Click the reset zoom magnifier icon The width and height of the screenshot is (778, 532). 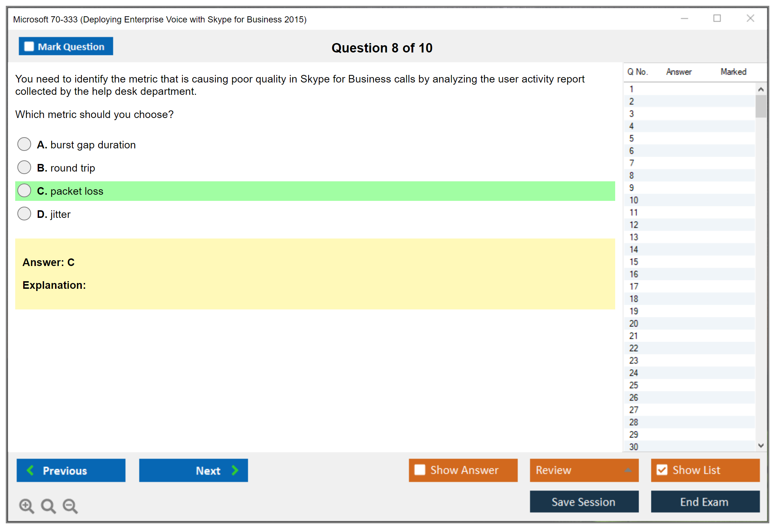[48, 506]
